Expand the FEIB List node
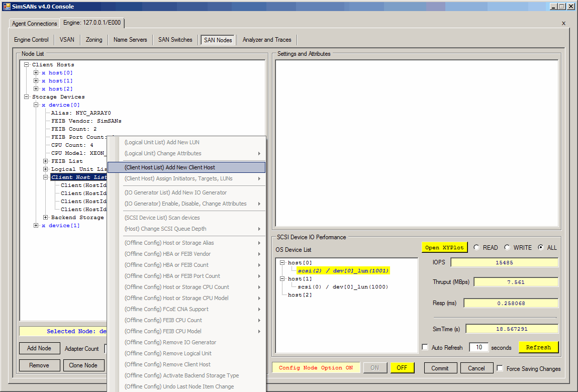Viewport: 578px width, 392px height. point(46,161)
